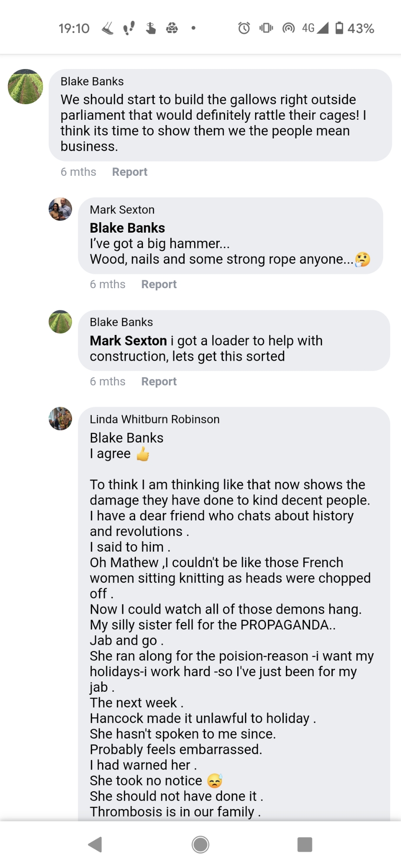Tap the battery status icon
401x868 pixels.
(340, 28)
